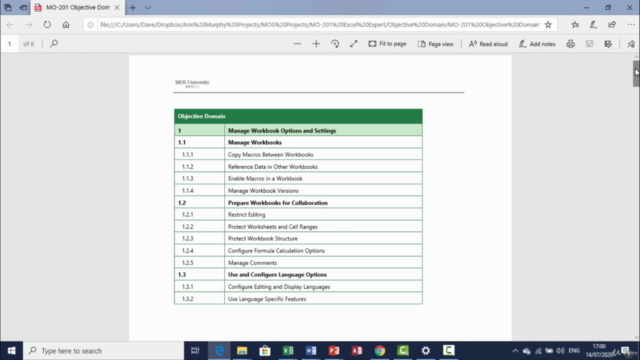Open the Favorites hub icon
The height and width of the screenshot is (360, 640).
[x=575, y=24]
